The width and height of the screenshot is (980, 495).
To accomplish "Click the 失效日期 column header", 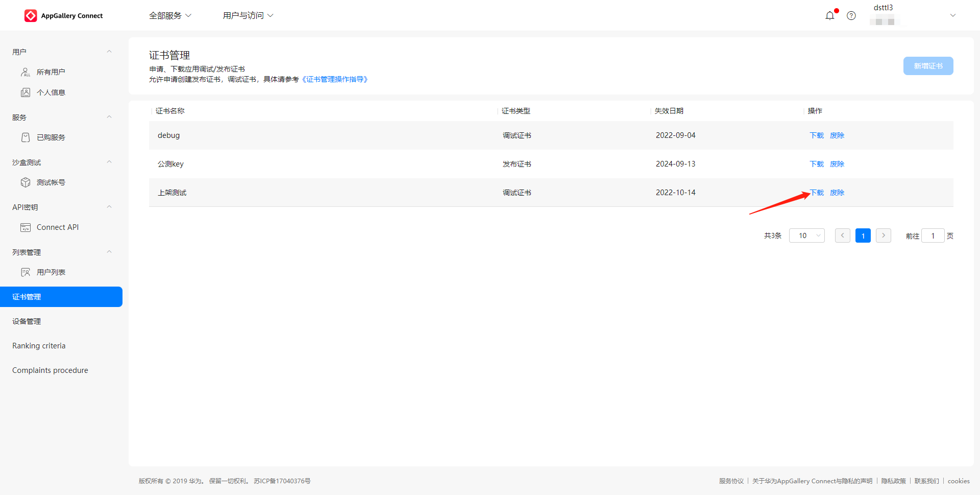I will (x=669, y=111).
